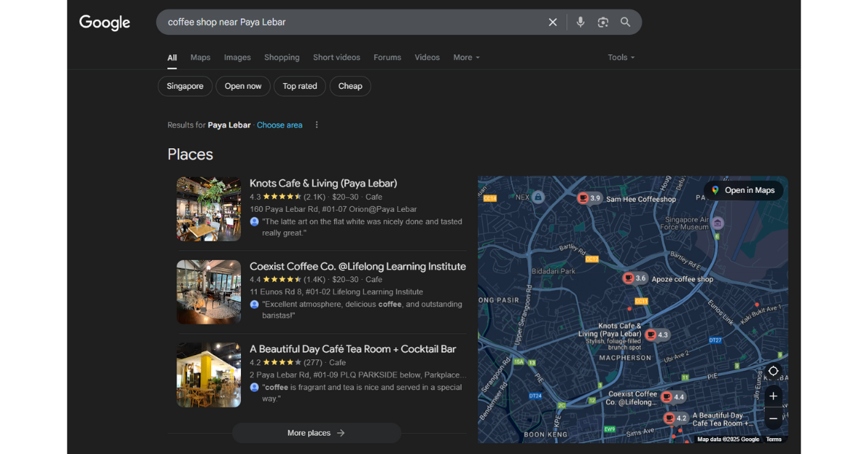This screenshot has width=868, height=454.
Task: Click the magnifying glass search icon
Action: pyautogui.click(x=626, y=22)
